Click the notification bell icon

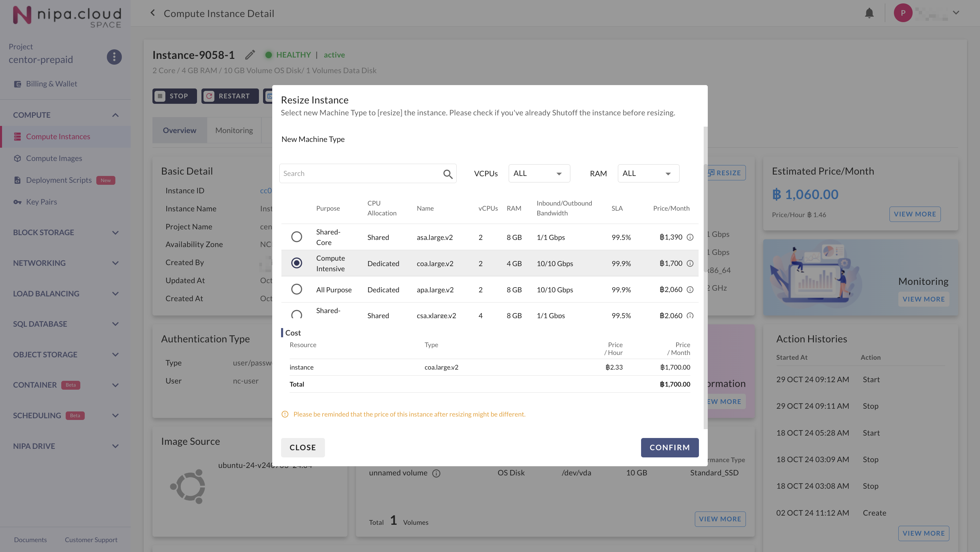(869, 13)
